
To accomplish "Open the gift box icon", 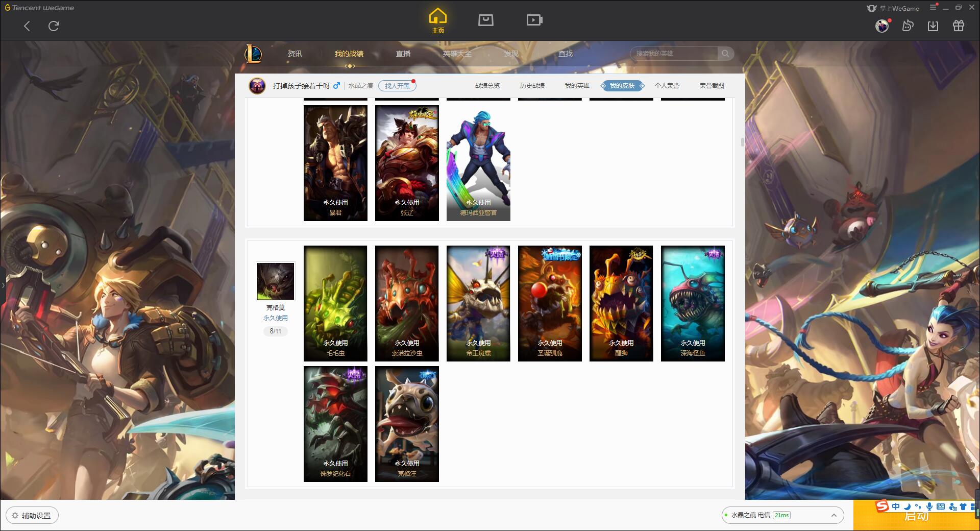I will pos(959,26).
